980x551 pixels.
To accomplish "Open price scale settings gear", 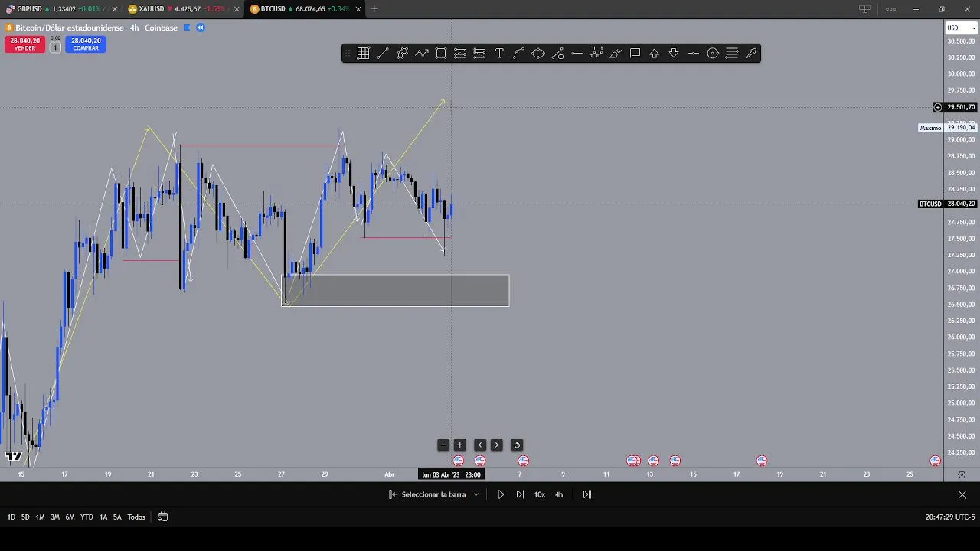I will (x=962, y=474).
